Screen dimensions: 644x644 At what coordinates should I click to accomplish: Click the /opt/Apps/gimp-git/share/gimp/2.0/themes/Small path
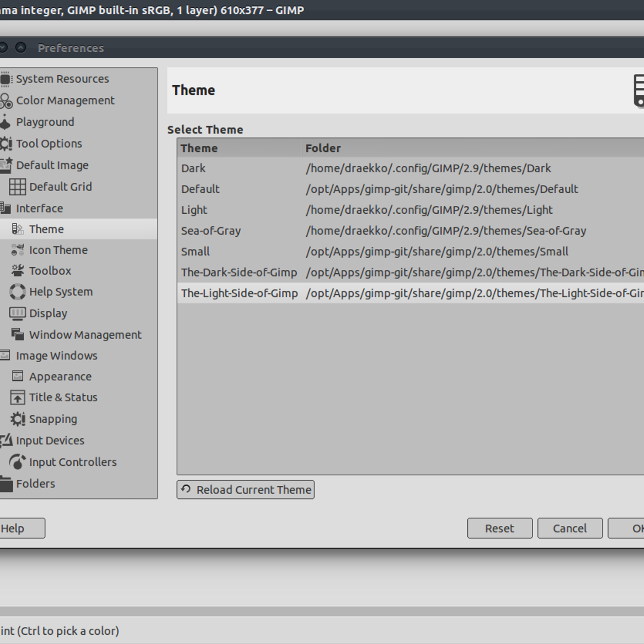point(437,252)
